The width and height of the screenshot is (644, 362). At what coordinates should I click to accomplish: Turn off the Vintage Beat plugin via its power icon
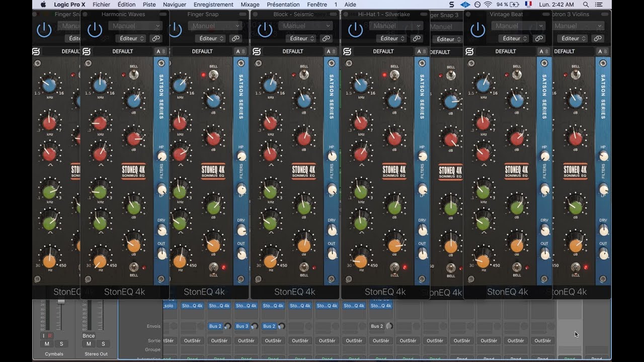pos(478,30)
